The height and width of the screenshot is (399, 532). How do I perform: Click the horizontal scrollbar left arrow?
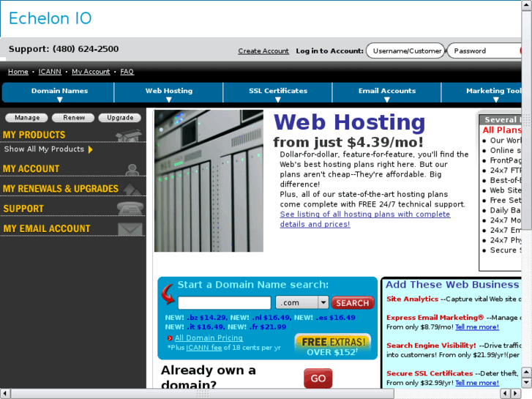point(5,394)
